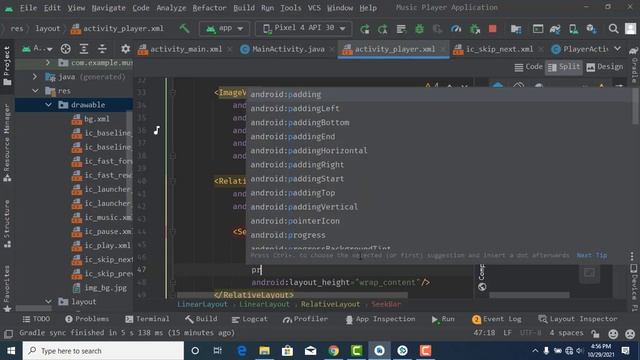The height and width of the screenshot is (360, 640).
Task: Click Collapse All in project panel
Action: point(102,49)
